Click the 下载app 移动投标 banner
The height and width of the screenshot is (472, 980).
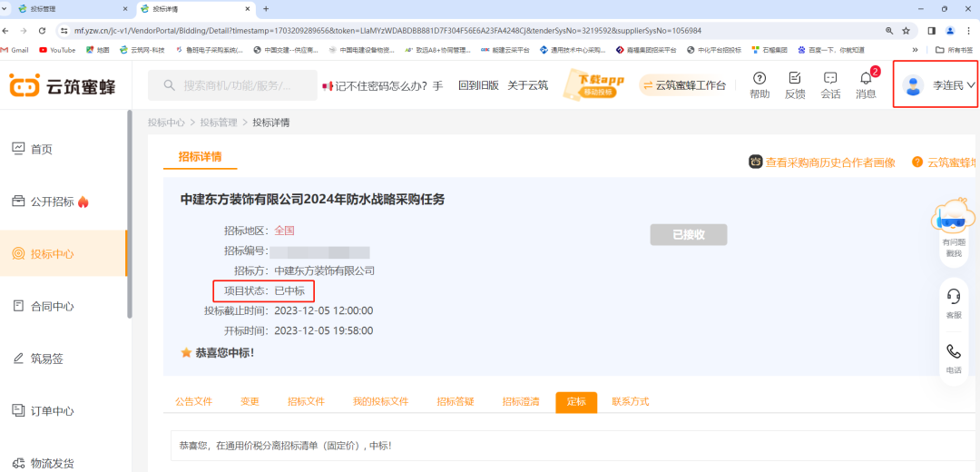point(595,85)
